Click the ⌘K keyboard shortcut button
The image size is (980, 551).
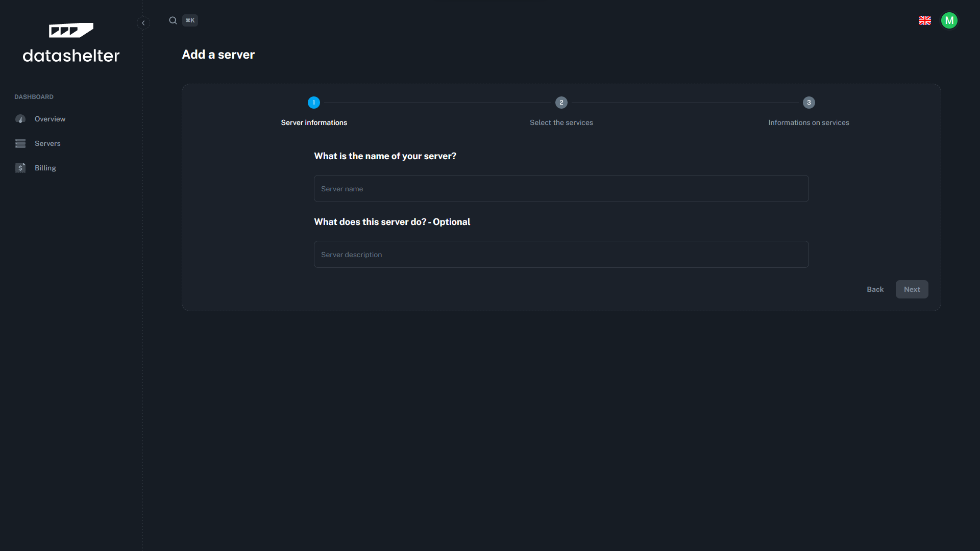(x=190, y=19)
